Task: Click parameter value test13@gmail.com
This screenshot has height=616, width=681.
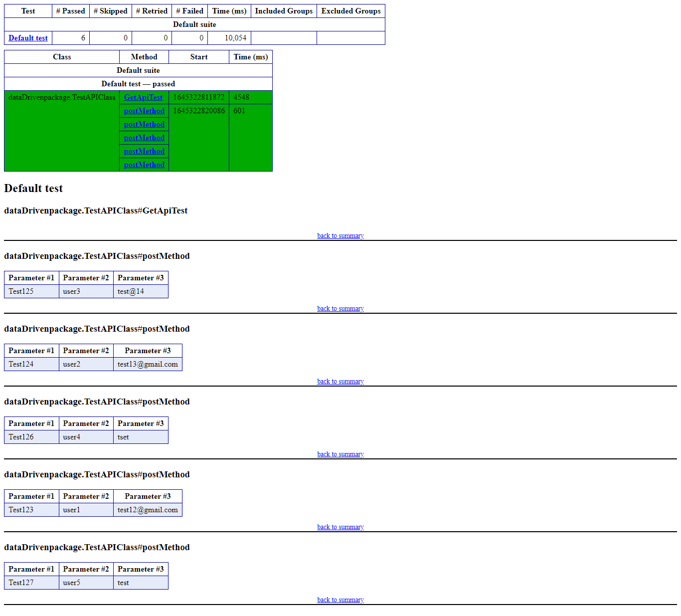Action: [148, 364]
